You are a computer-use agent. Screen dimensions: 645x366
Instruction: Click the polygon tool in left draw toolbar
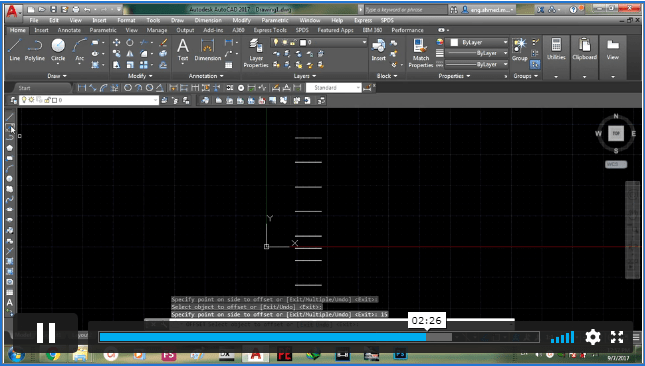pos(9,148)
